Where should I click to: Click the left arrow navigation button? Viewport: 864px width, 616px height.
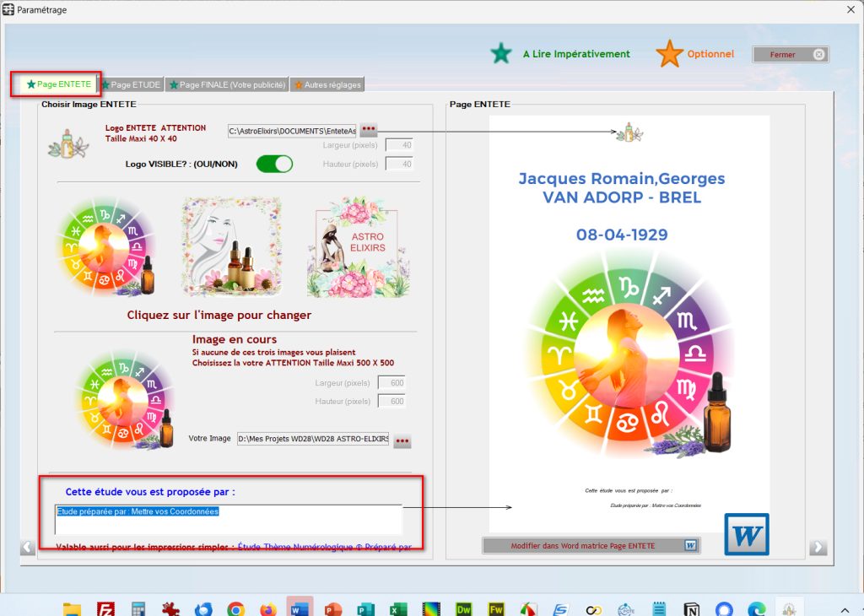tap(28, 548)
